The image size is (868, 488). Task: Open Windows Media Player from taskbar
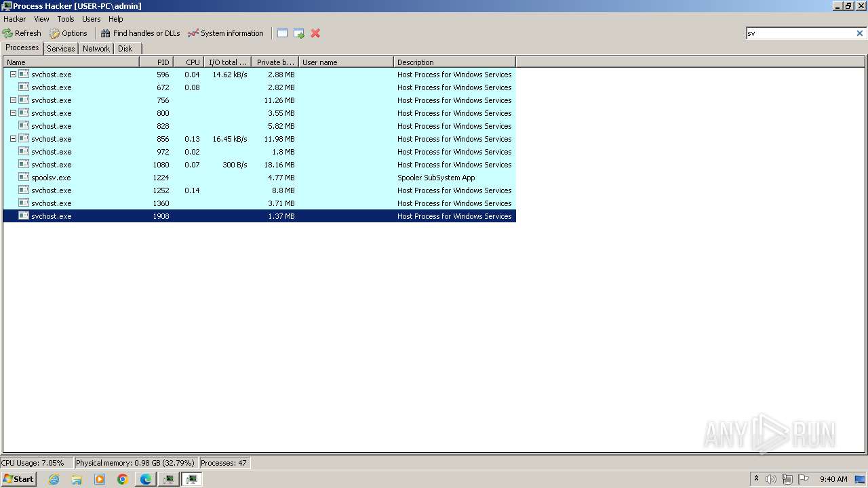pyautogui.click(x=100, y=479)
